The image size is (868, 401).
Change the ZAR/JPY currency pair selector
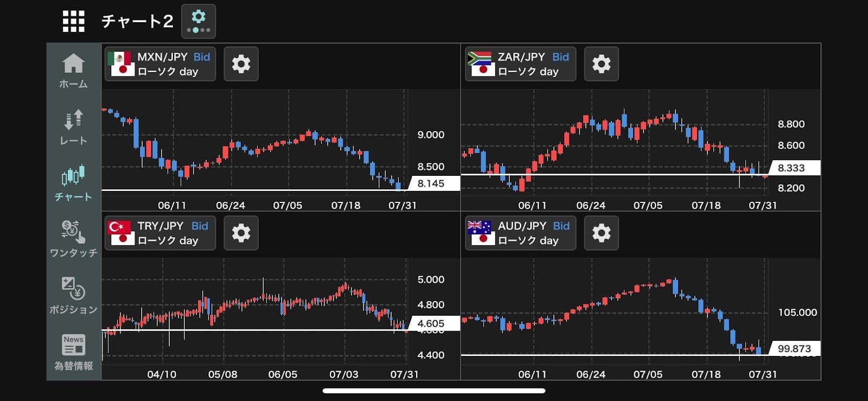[520, 64]
